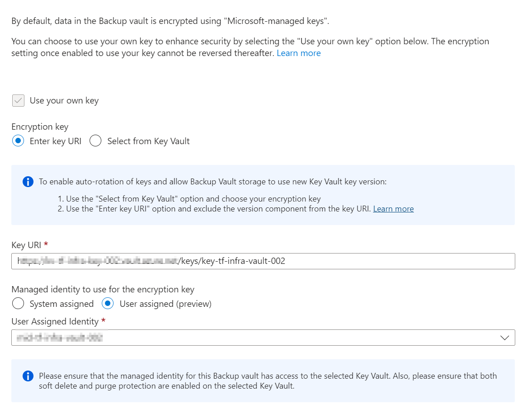Click the chevron arrow on identity combo box

[x=505, y=338]
